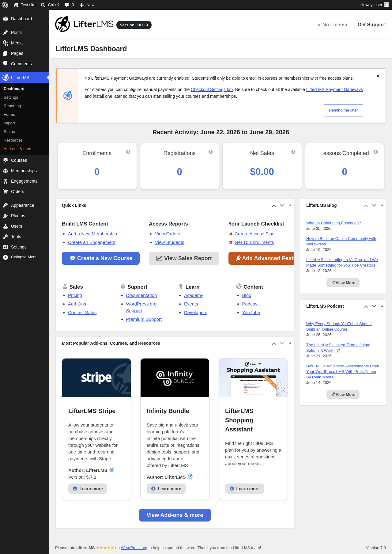Open Premium Support link
The image size is (392, 554).
[144, 319]
